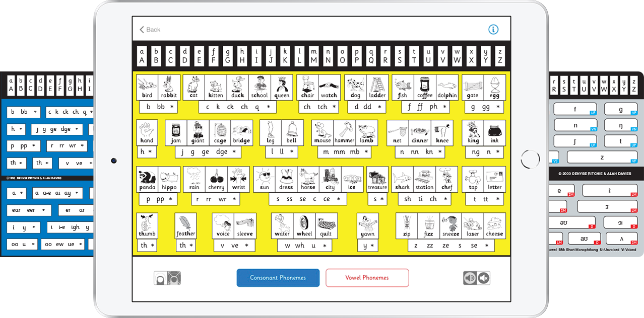Tap the 'm M' tile in the iPad alphabet strip

pos(314,56)
